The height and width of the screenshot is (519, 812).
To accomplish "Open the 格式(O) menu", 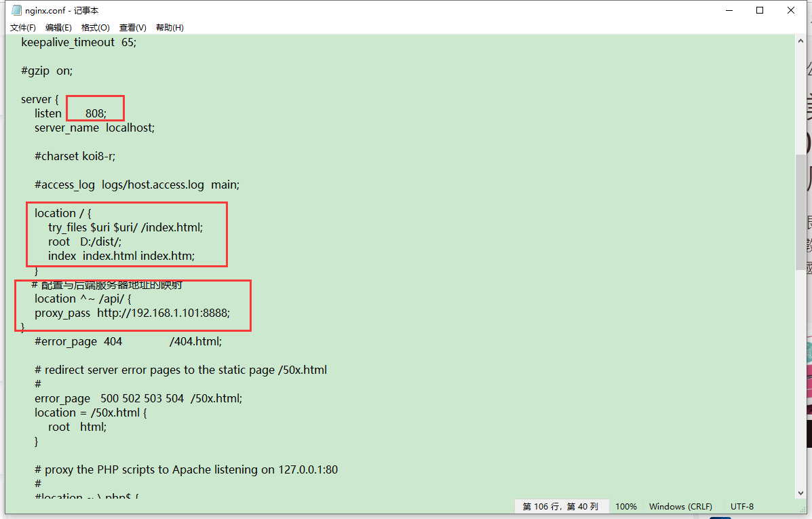I will pos(95,27).
